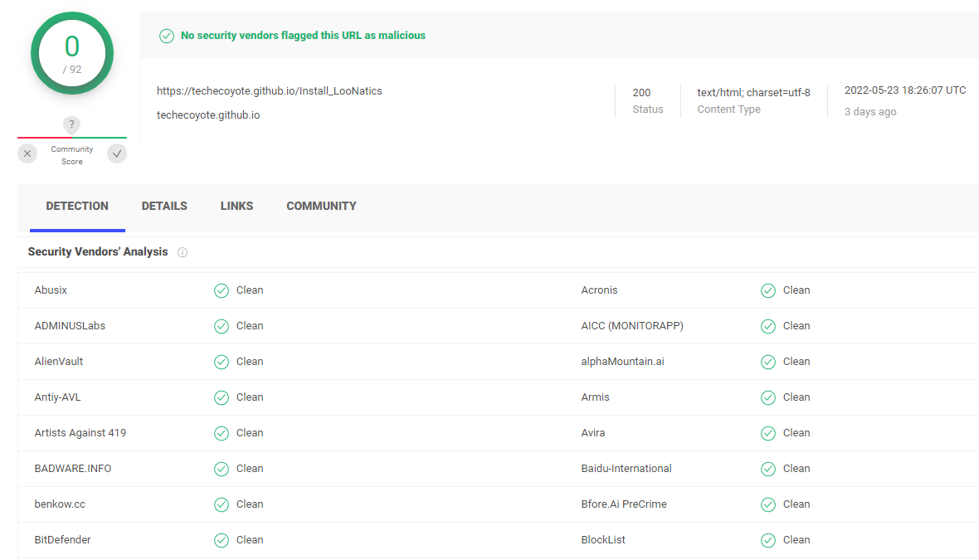Click the Clean check icon in Armis row
The image size is (979, 560).
coord(768,397)
